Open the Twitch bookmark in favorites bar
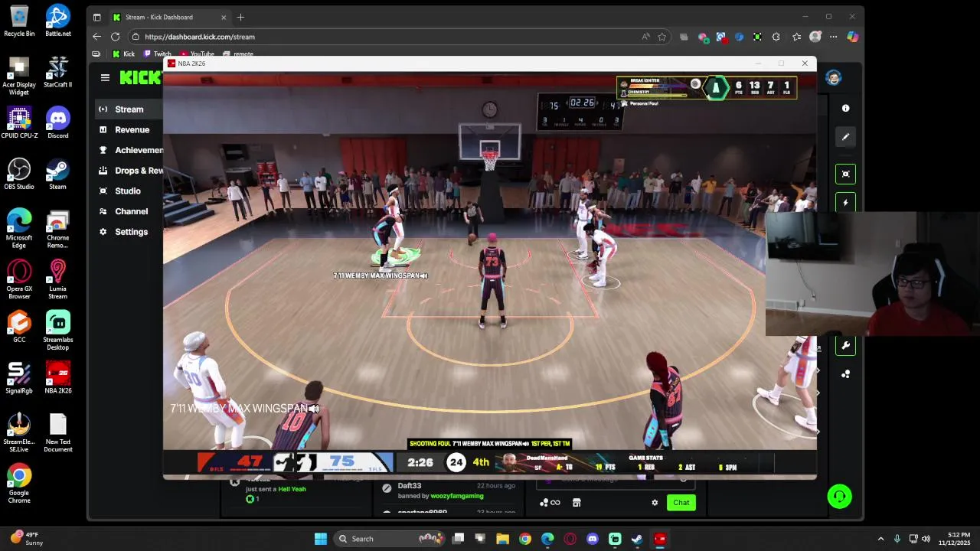This screenshot has width=980, height=551. pos(158,54)
